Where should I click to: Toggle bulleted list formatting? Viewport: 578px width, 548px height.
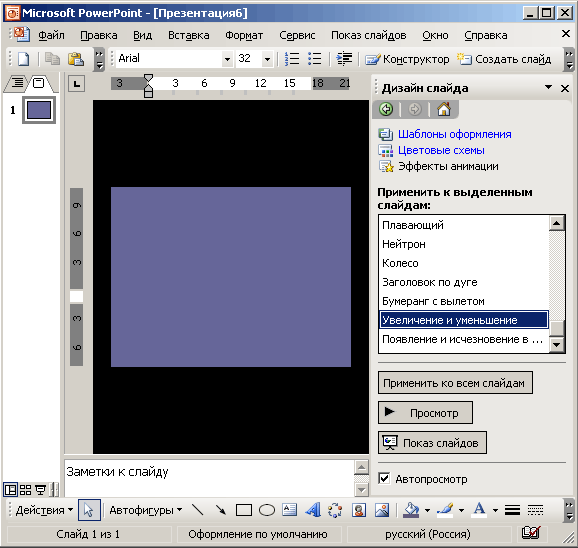(x=314, y=59)
